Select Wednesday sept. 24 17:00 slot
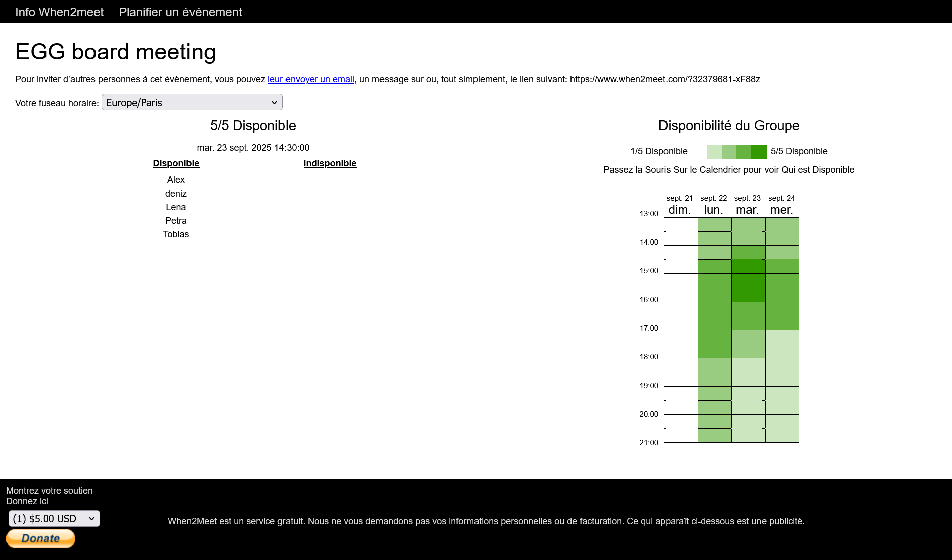The width and height of the screenshot is (952, 560). 782,337
